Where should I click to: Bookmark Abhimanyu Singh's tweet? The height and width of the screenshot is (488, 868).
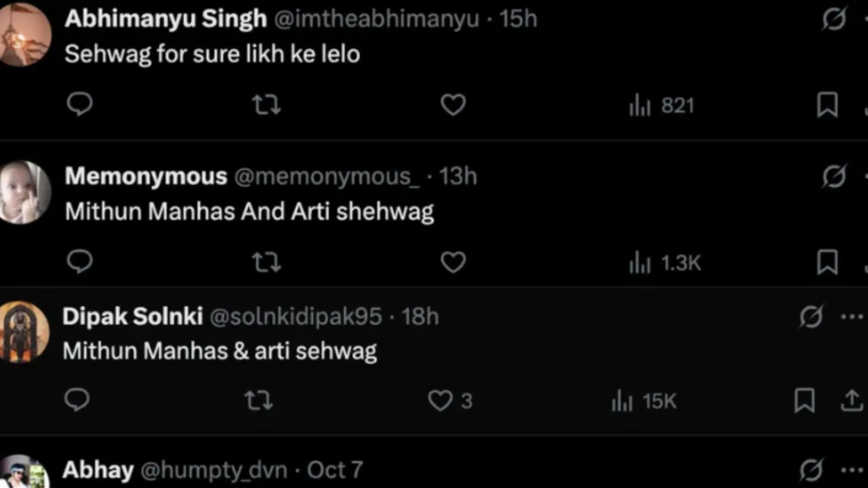tap(827, 104)
